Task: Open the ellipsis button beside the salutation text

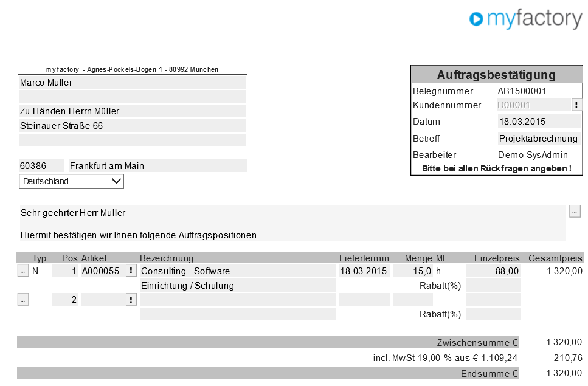Action: pos(575,211)
